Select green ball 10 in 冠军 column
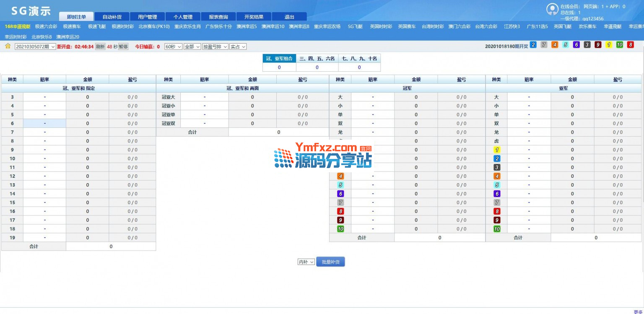The width and height of the screenshot is (644, 314). click(x=340, y=229)
